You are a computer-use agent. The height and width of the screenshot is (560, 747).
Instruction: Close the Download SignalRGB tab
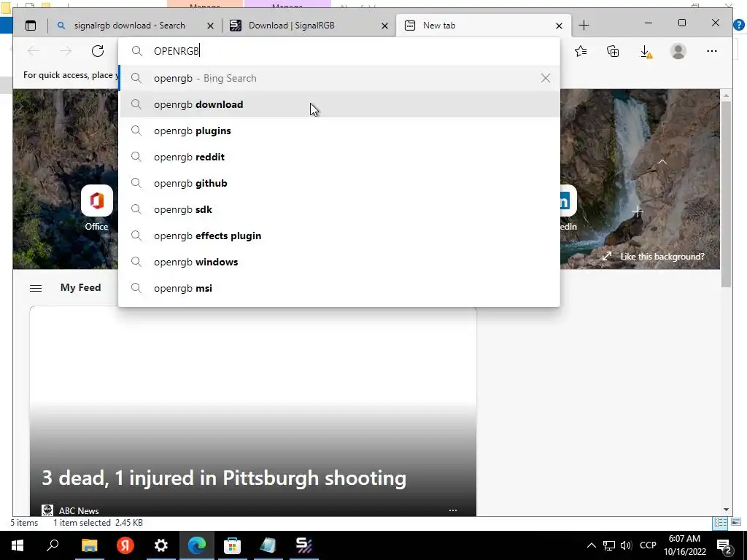pyautogui.click(x=384, y=26)
